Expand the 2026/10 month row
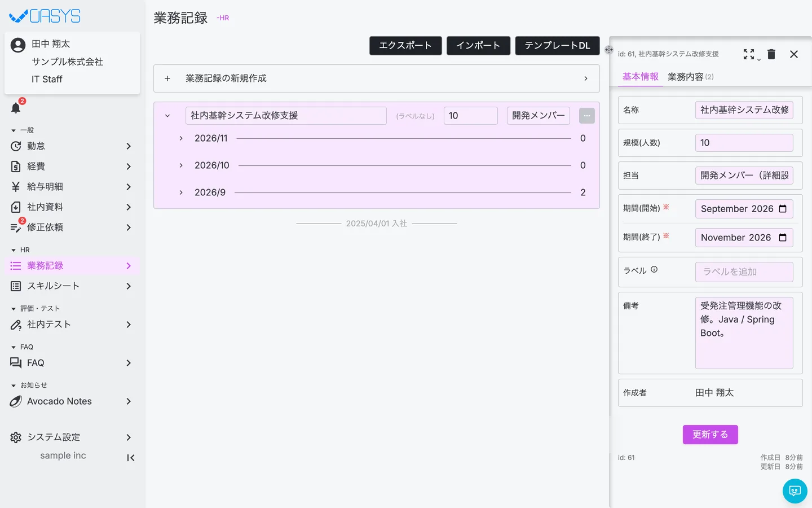812x508 pixels. coord(181,165)
